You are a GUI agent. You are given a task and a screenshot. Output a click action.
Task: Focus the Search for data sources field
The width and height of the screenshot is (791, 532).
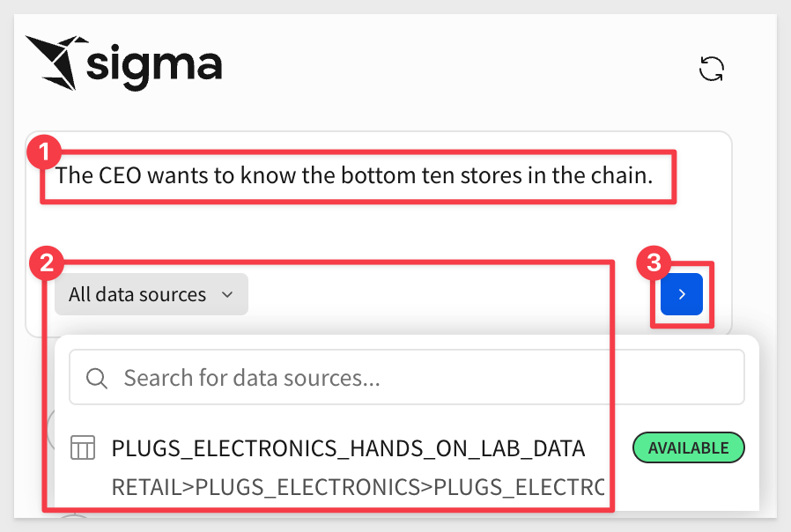(406, 379)
